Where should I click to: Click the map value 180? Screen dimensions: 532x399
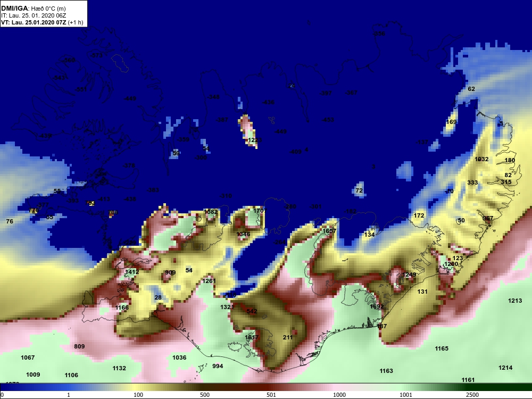pyautogui.click(x=510, y=160)
